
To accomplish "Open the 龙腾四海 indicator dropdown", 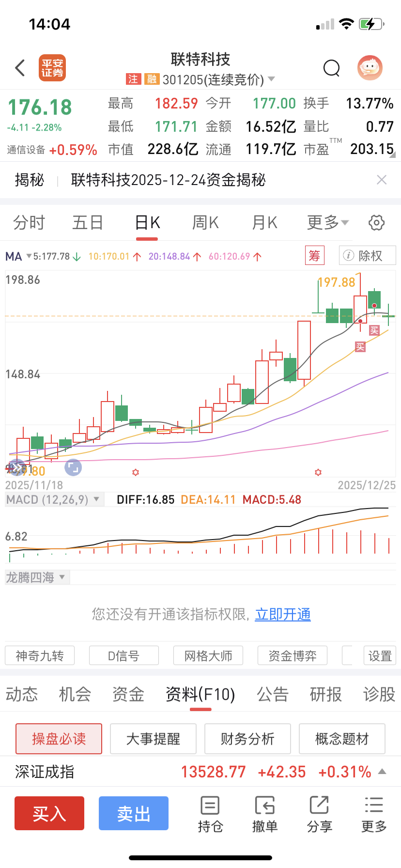I will tap(37, 577).
